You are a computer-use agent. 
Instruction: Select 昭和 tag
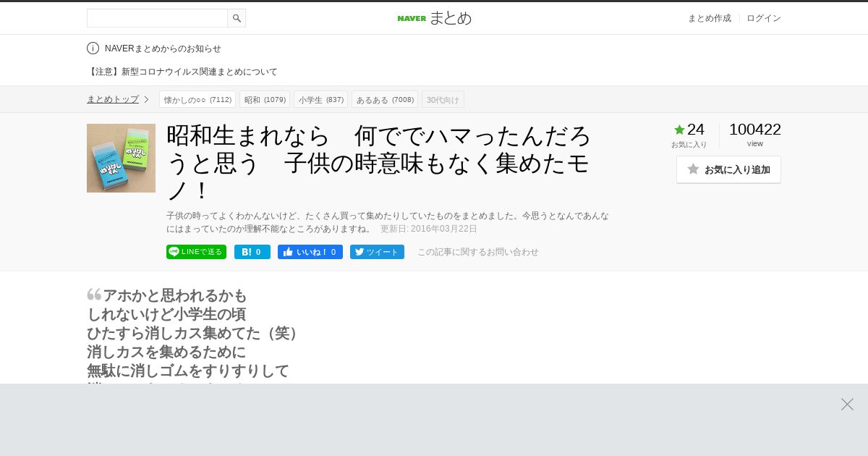click(x=265, y=99)
